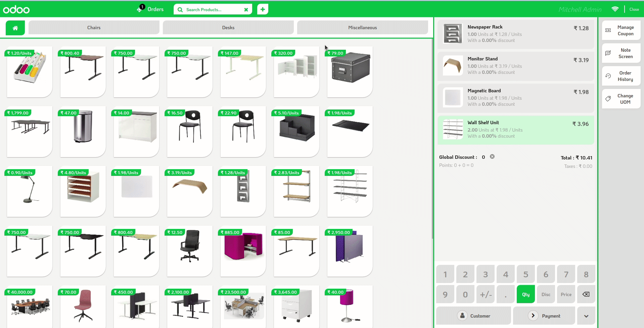
Task: Add the ₹ 2,950.00 purple screen product
Action: click(350, 251)
